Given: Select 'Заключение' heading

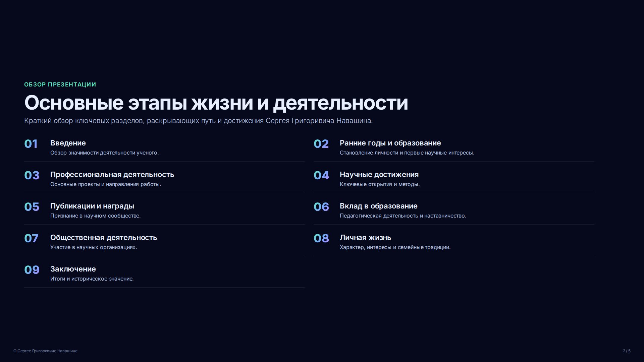Looking at the screenshot, I should [x=73, y=269].
